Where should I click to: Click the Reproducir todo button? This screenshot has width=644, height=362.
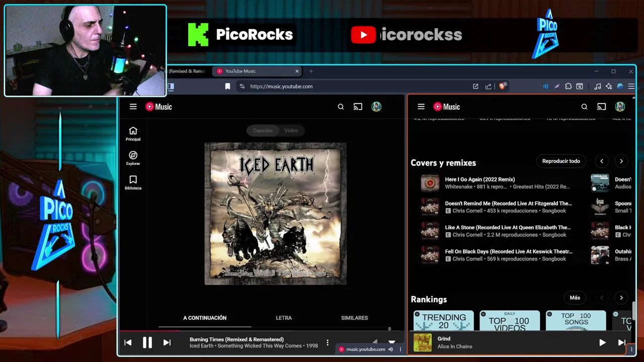click(561, 161)
